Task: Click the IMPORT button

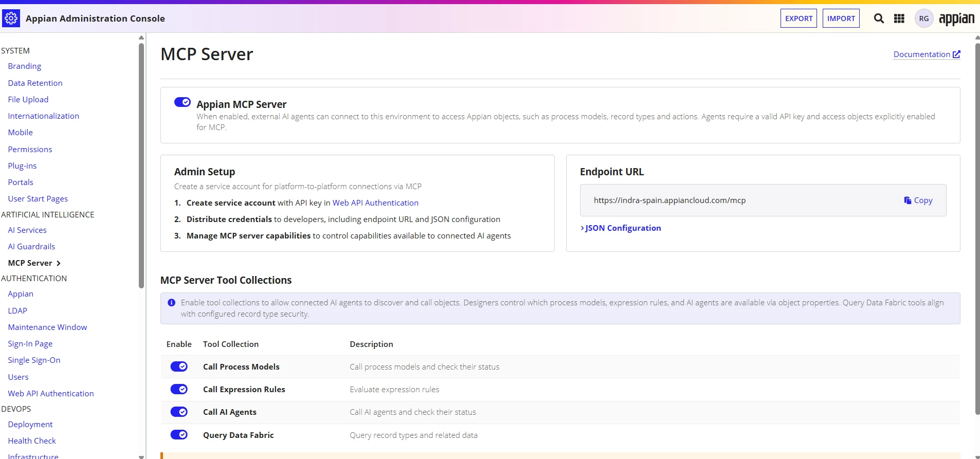Action: coord(841,19)
